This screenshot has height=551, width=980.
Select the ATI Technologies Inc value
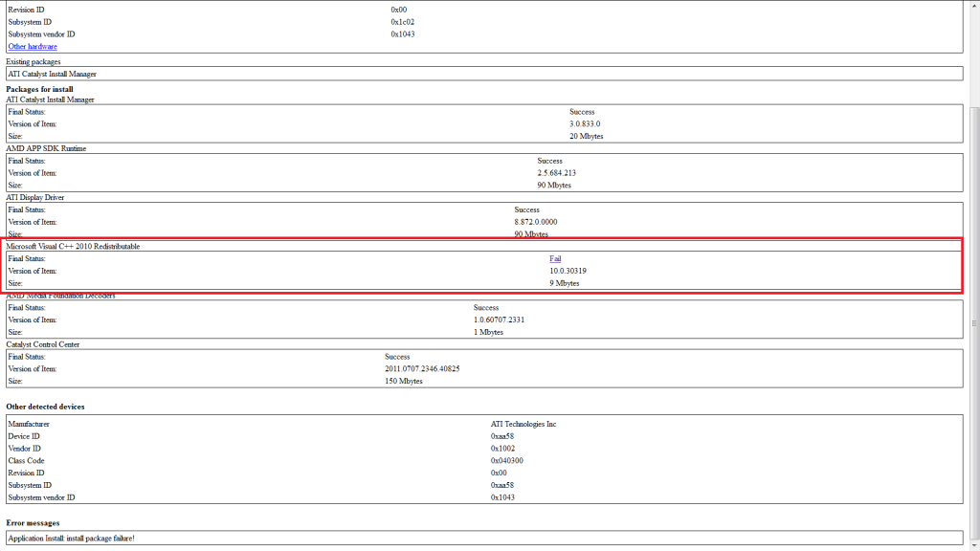point(523,424)
